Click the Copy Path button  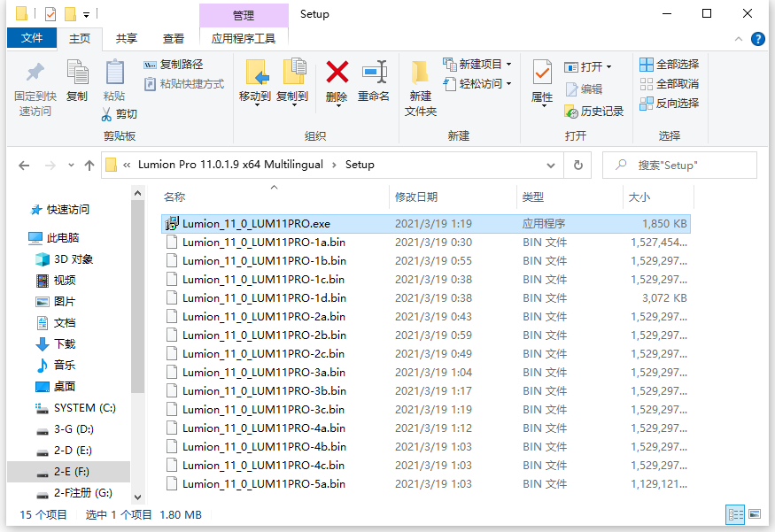174,65
